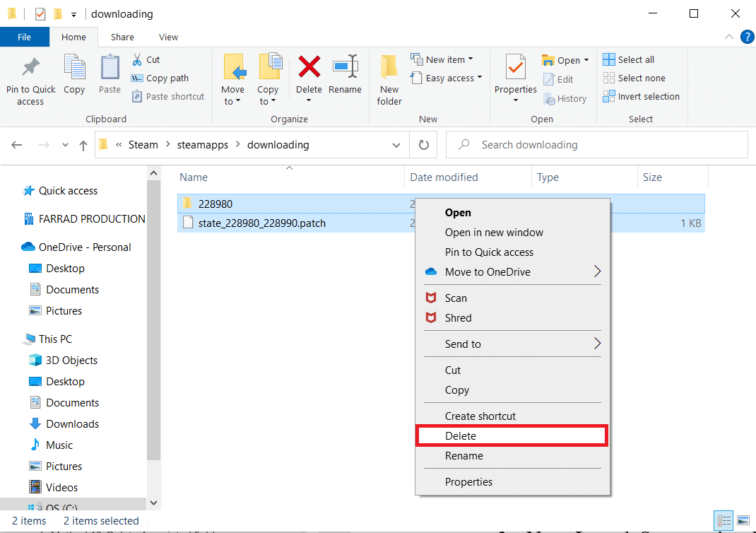Click steamapps in the address breadcrumb
This screenshot has width=756, height=533.
coord(203,145)
